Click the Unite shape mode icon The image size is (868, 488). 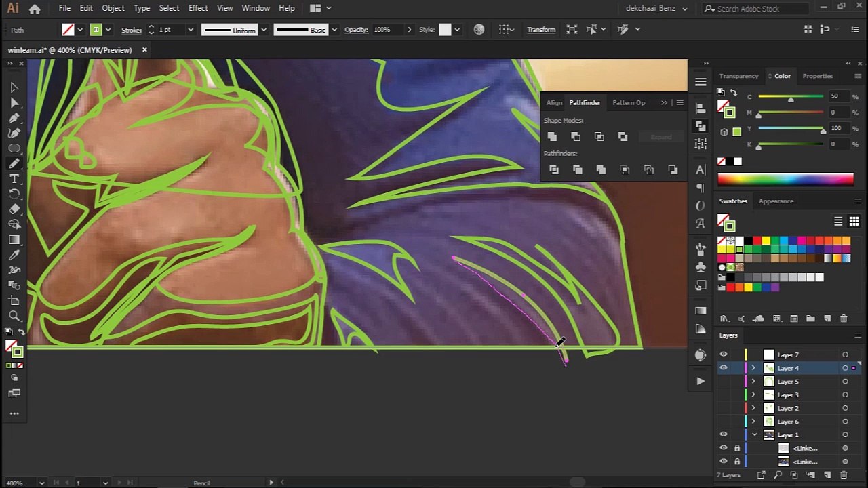point(552,137)
